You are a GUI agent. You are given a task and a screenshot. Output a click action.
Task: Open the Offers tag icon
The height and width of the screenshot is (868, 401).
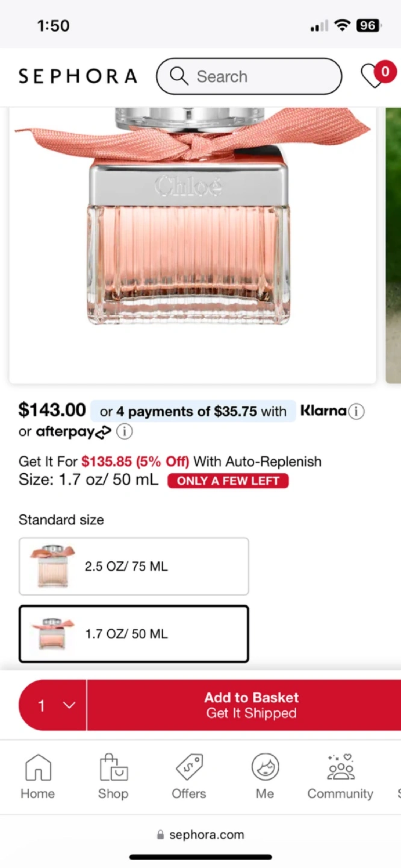[189, 776]
